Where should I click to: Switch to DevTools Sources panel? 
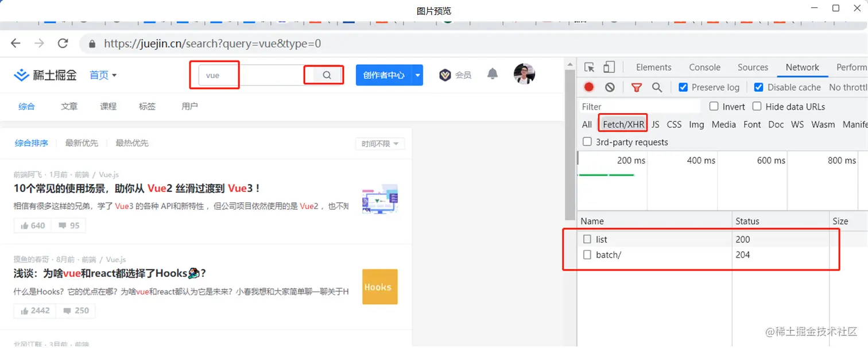[x=753, y=67]
